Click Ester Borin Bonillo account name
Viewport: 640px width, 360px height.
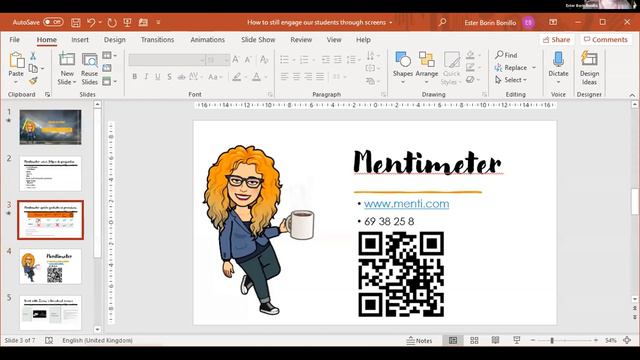click(x=490, y=22)
